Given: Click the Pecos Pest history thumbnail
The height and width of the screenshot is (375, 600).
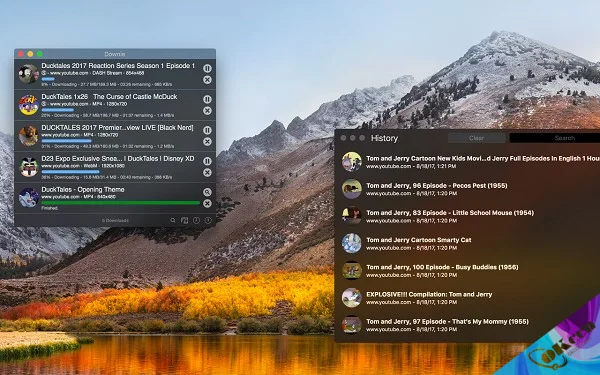Looking at the screenshot, I should pos(352,189).
